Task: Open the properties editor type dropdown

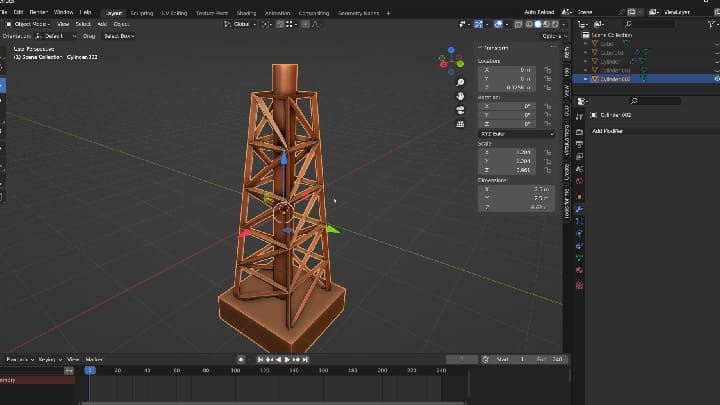Action: [582, 101]
